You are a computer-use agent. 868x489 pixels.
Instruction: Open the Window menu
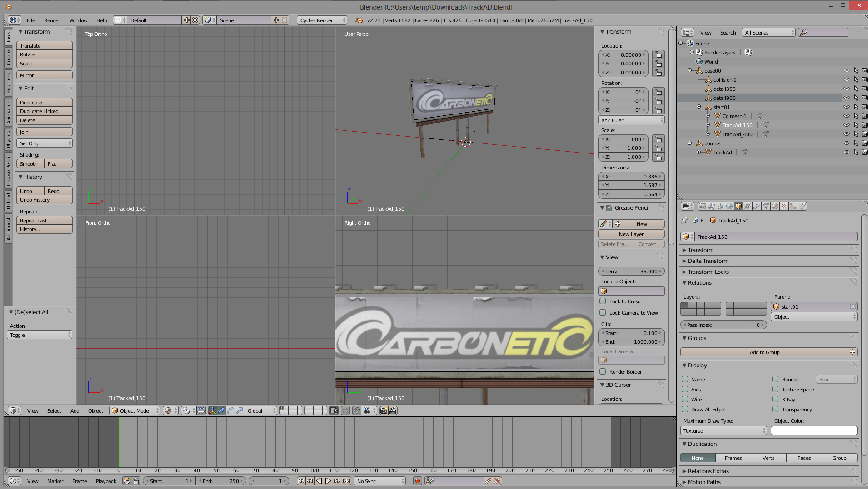[x=78, y=20]
